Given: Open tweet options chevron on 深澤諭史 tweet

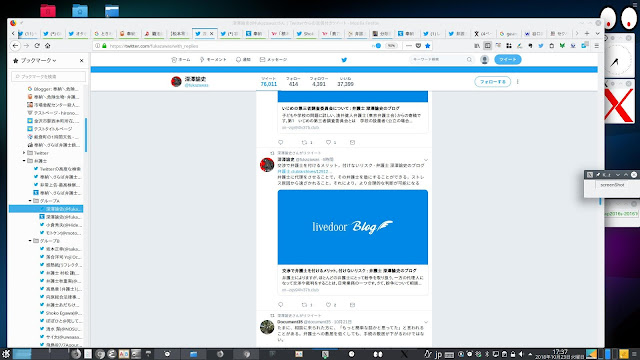Looking at the screenshot, I should pyautogui.click(x=426, y=160).
